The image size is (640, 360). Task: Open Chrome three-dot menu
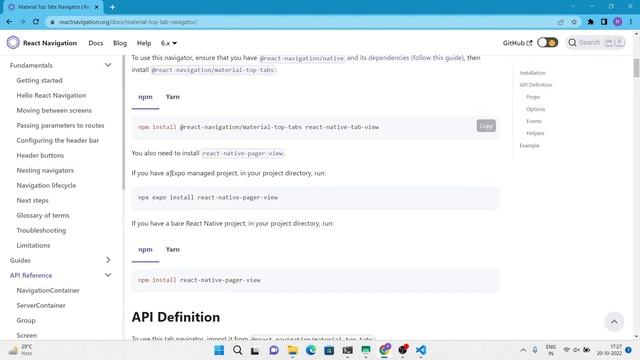click(x=631, y=22)
